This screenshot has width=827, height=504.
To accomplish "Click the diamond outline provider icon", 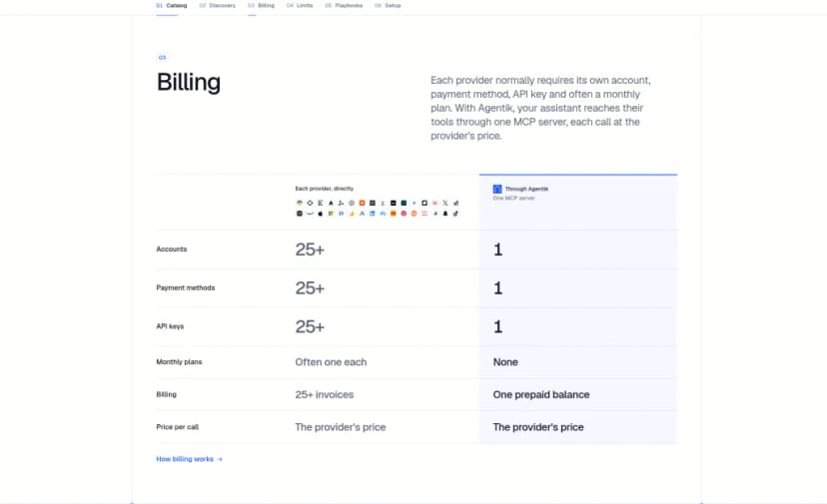I will point(310,203).
